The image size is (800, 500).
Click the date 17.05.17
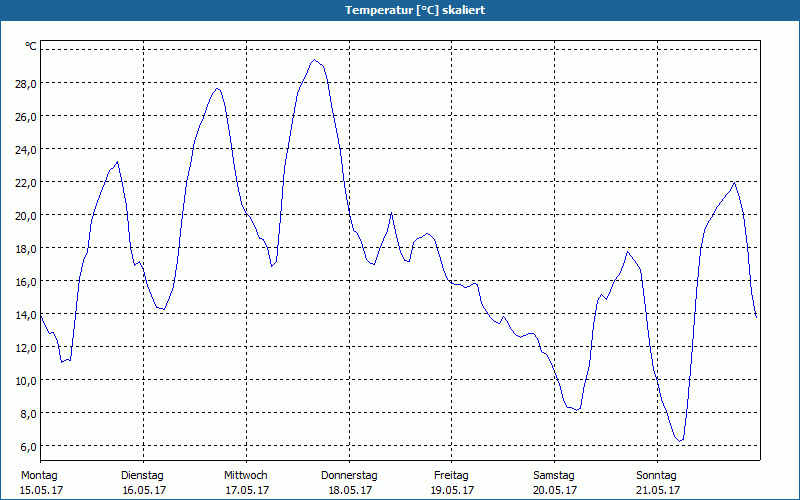(x=247, y=490)
